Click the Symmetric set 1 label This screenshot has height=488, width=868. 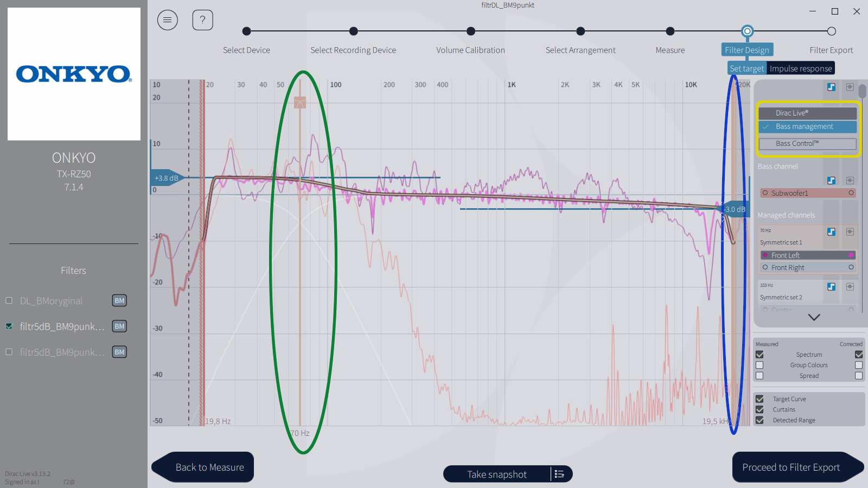[x=781, y=242]
